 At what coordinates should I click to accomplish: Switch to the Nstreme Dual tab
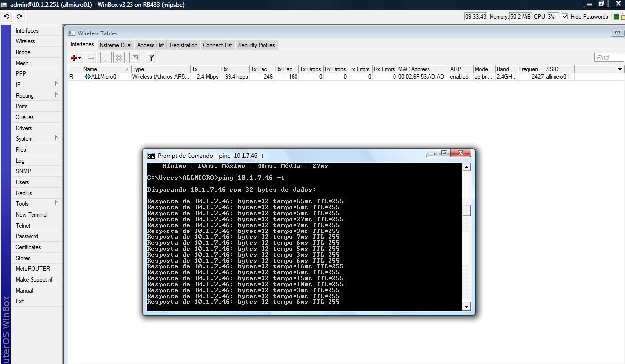click(115, 45)
